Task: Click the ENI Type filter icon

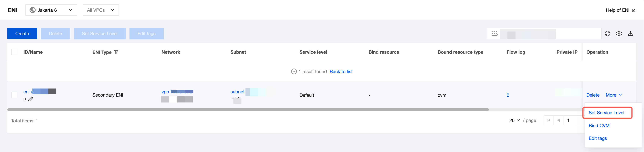Action: [x=116, y=52]
